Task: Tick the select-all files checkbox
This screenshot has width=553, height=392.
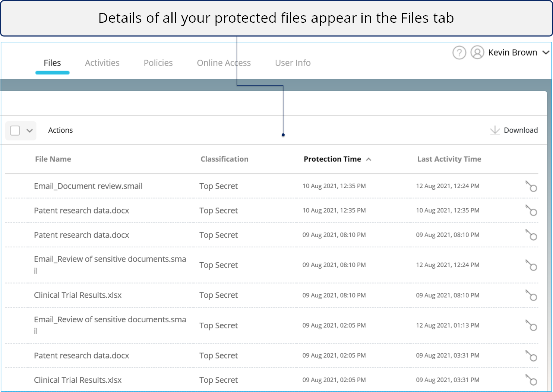Action: (15, 130)
